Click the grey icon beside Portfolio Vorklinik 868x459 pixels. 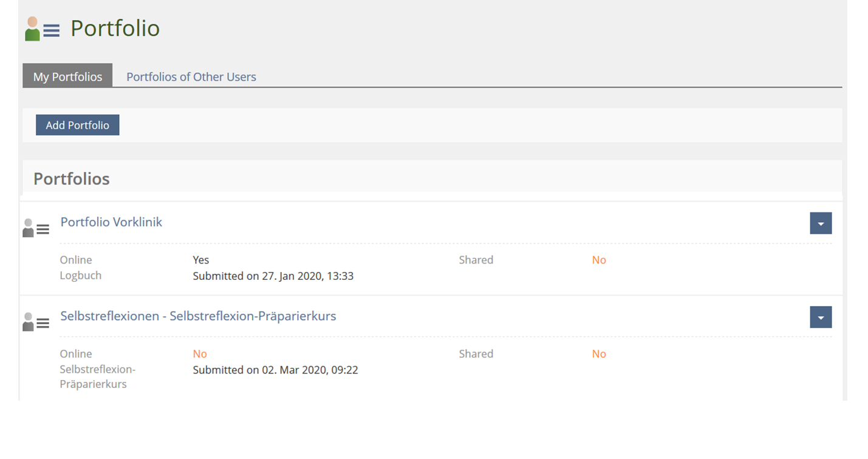pyautogui.click(x=36, y=228)
